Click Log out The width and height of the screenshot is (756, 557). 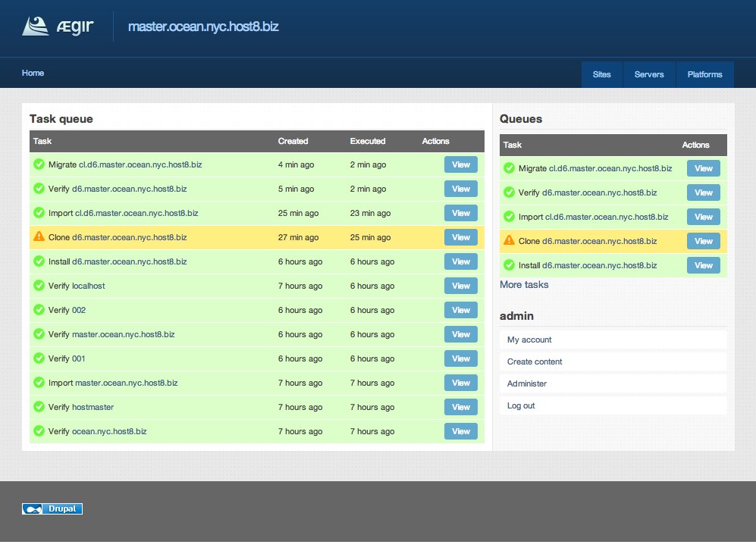(x=521, y=405)
